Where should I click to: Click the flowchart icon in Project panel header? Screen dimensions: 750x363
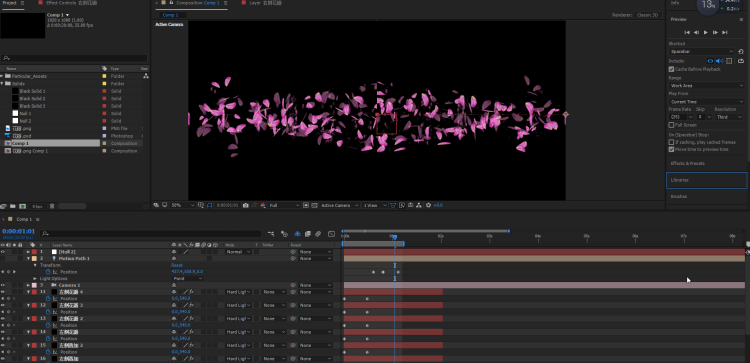click(x=145, y=76)
